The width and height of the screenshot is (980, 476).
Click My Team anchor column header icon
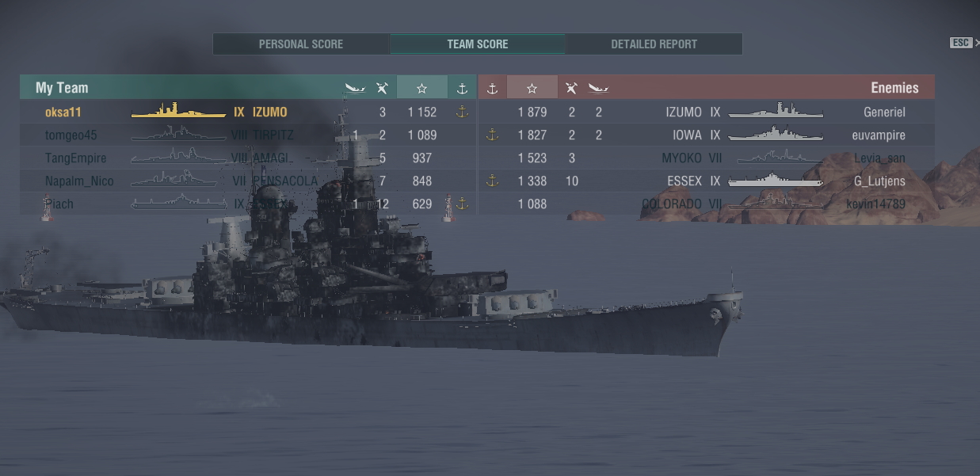462,88
